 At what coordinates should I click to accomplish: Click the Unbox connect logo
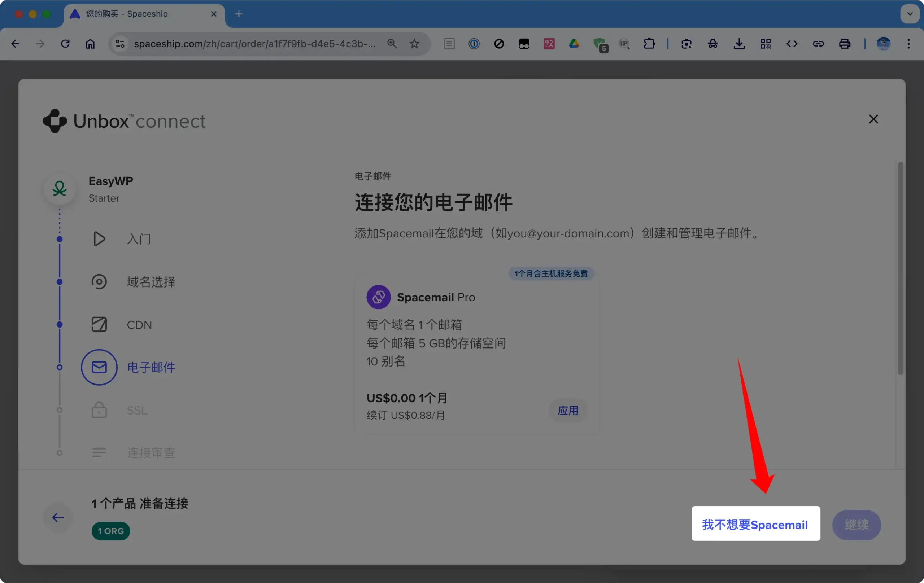[x=124, y=121]
